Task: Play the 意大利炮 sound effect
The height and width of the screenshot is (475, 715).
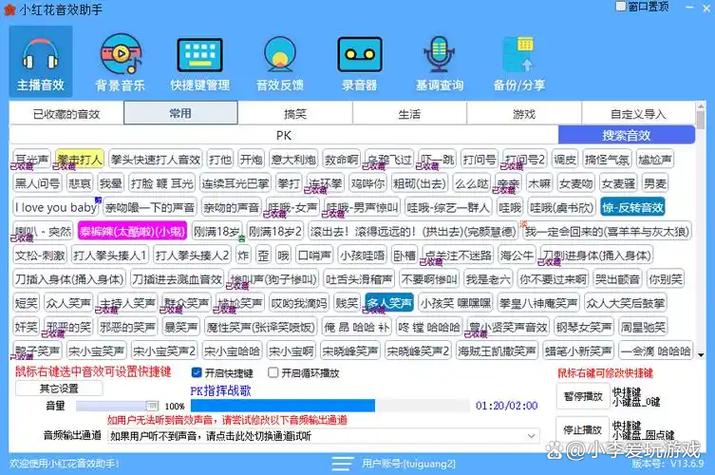Action: click(293, 159)
